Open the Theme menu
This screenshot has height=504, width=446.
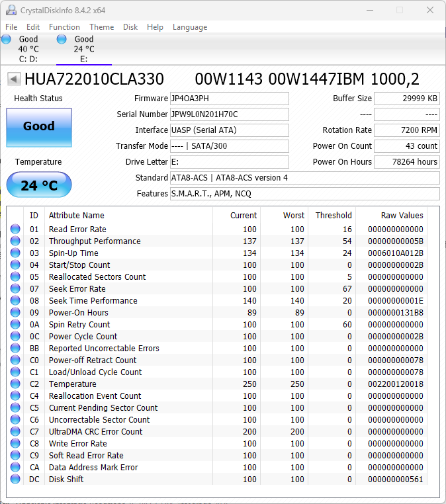click(x=102, y=27)
